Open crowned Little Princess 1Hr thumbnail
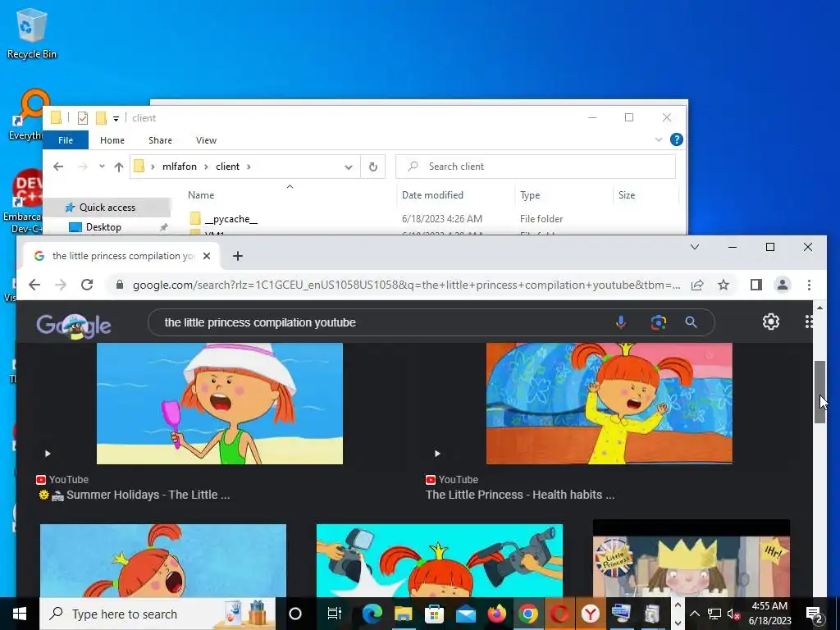 point(691,558)
